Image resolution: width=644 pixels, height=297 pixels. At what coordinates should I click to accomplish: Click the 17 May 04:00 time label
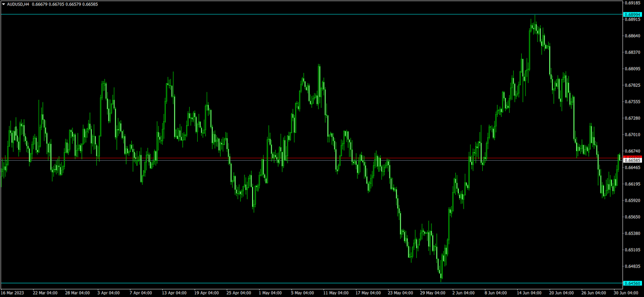pos(368,293)
